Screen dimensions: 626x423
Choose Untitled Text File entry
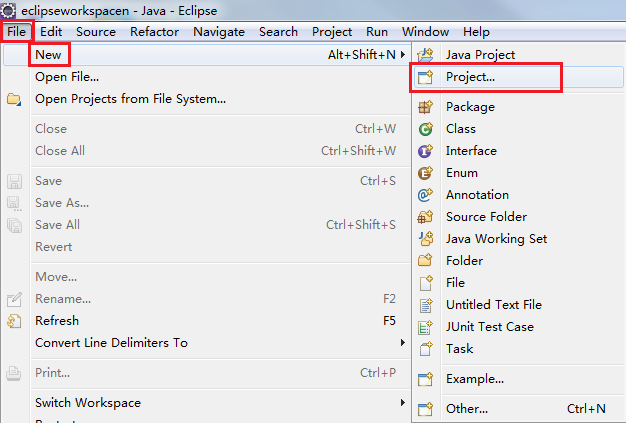(494, 305)
